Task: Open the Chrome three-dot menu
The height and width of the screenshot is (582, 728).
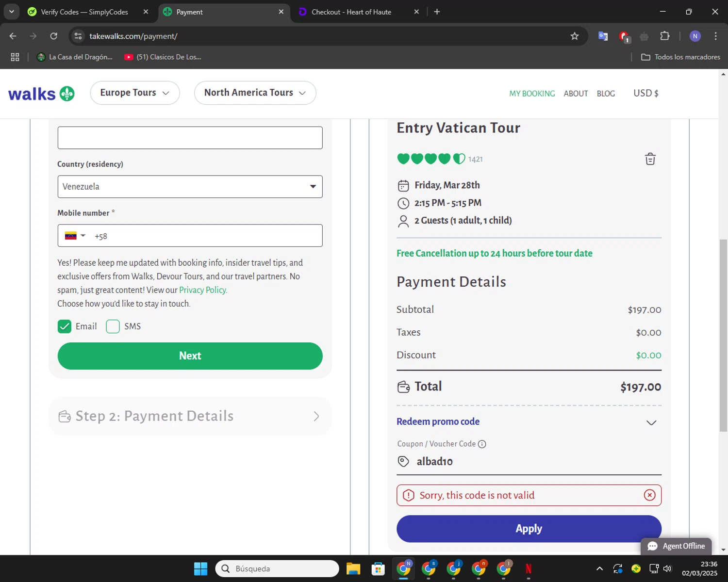Action: 715,36
